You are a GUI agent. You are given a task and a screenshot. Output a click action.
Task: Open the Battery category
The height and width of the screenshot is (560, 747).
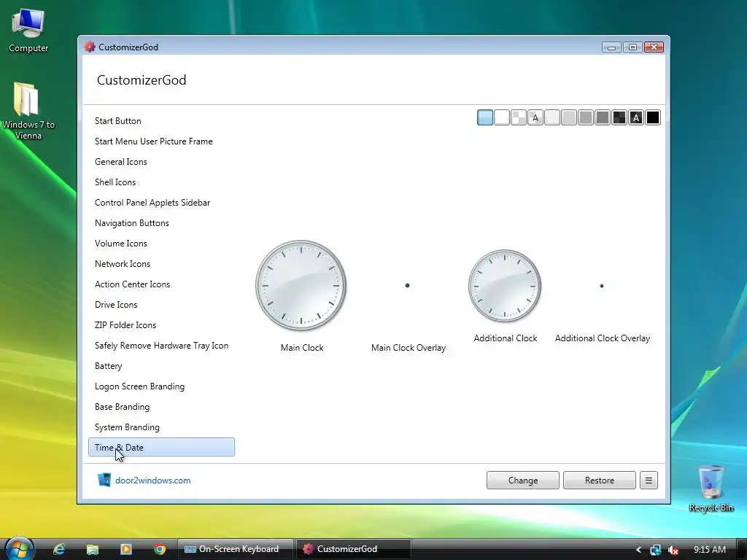(x=161, y=366)
